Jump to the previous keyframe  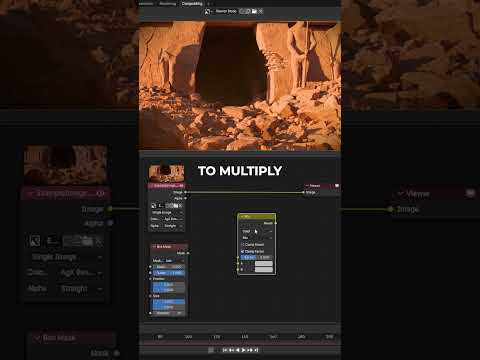pos(231,350)
